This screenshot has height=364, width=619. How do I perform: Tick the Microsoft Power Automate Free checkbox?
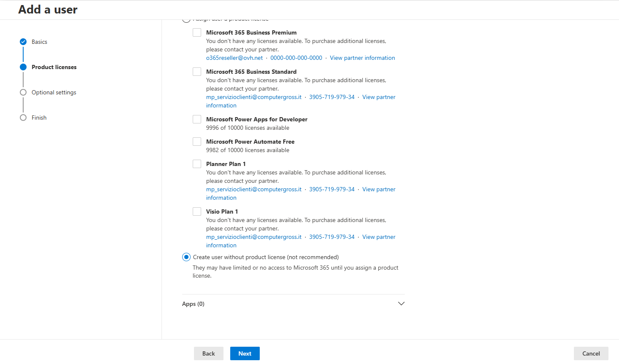[x=197, y=142]
